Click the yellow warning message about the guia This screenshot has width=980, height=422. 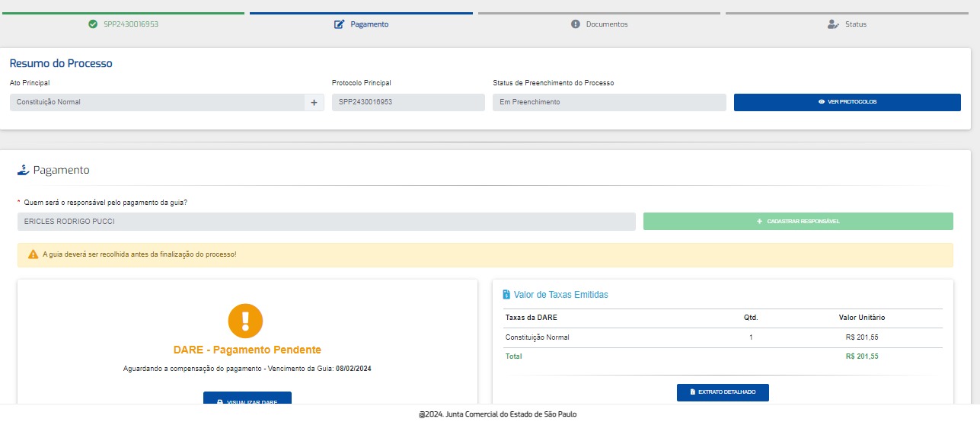pos(485,254)
